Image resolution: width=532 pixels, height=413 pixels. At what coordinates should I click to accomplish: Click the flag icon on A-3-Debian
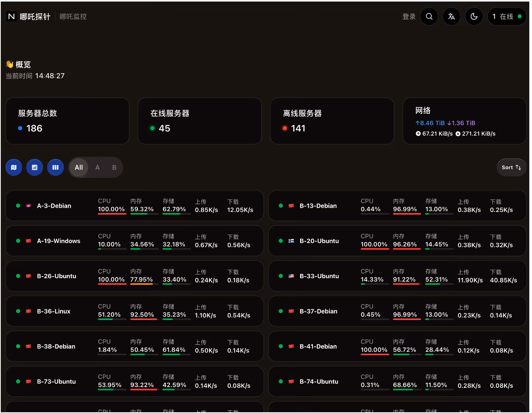[x=28, y=206]
